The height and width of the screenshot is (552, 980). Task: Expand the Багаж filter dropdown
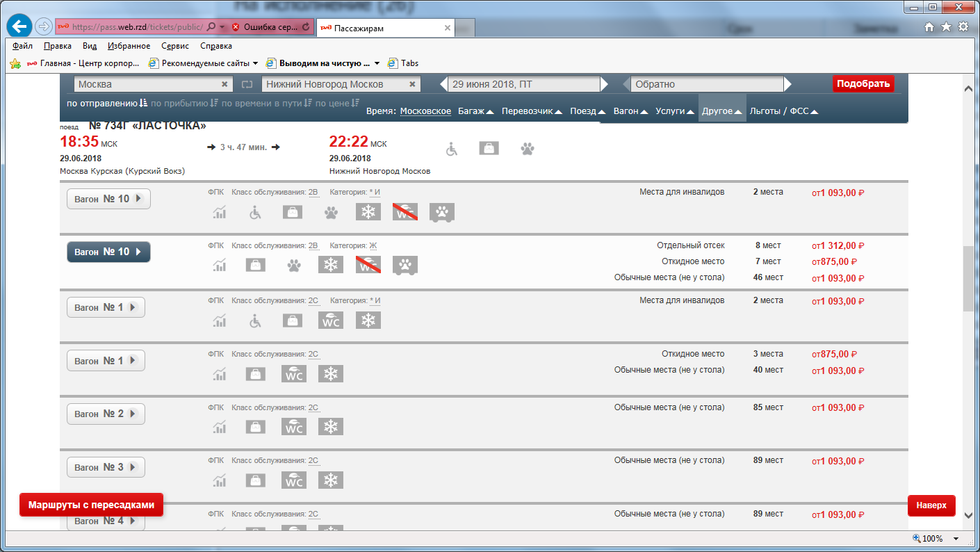475,111
